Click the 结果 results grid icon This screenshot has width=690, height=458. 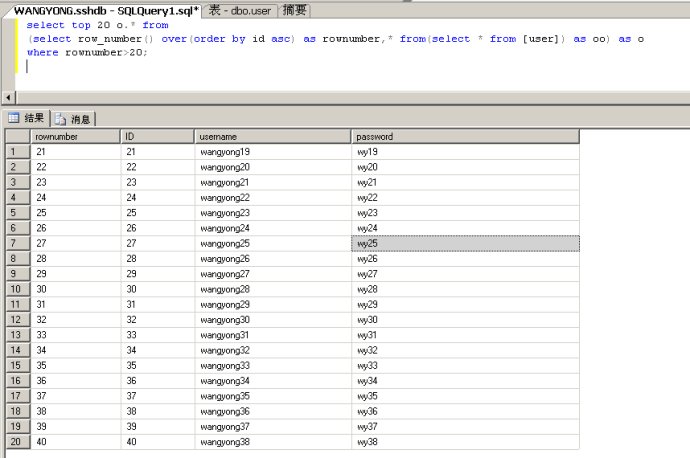click(15, 118)
